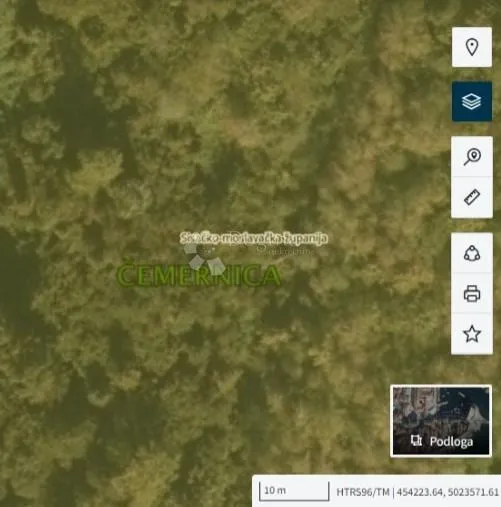Select the ruler measurement tool
This screenshot has height=507, width=501.
[472, 197]
